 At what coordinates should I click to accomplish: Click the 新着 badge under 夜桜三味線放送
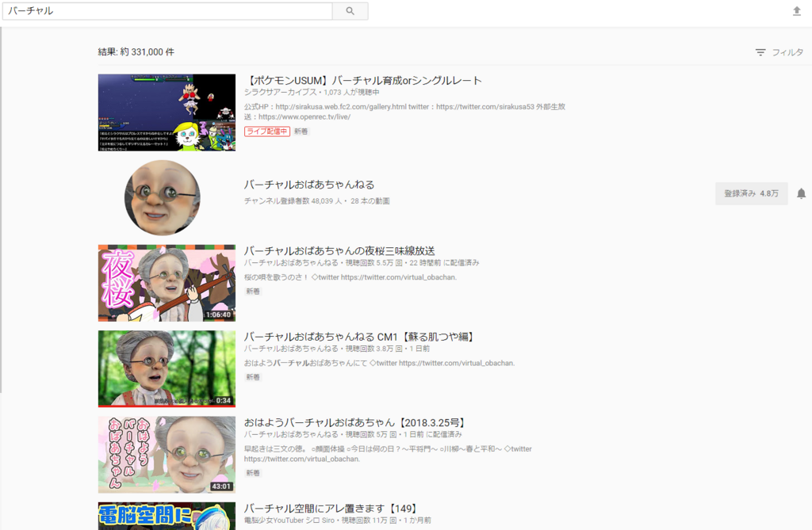pyautogui.click(x=253, y=292)
